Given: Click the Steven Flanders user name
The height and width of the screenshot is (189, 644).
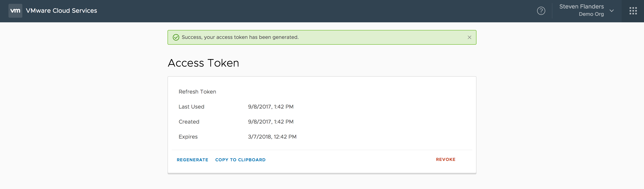Looking at the screenshot, I should 581,7.
